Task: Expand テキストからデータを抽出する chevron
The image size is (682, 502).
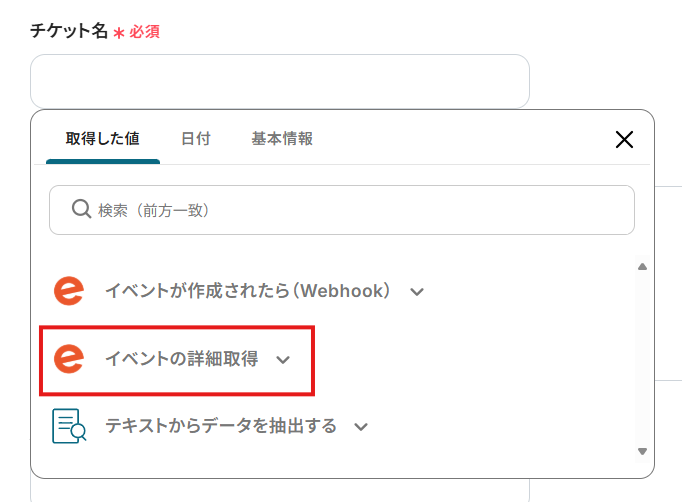Action: pyautogui.click(x=361, y=427)
